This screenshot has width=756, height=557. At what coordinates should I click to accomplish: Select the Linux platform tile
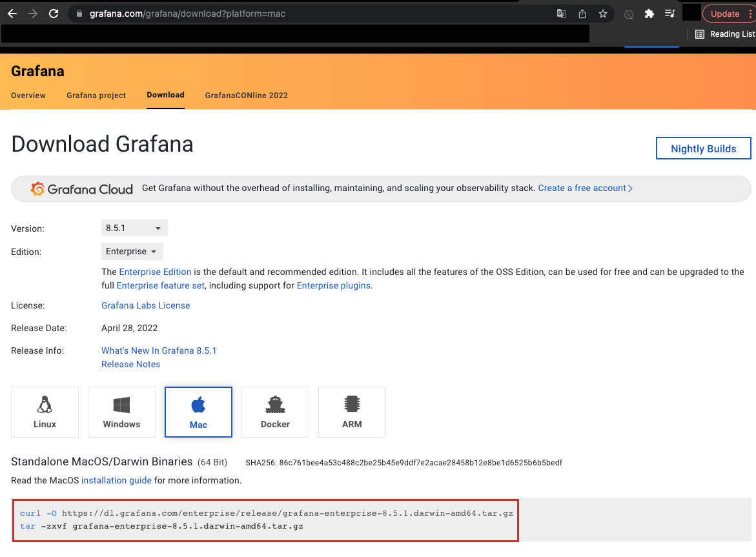pos(45,412)
